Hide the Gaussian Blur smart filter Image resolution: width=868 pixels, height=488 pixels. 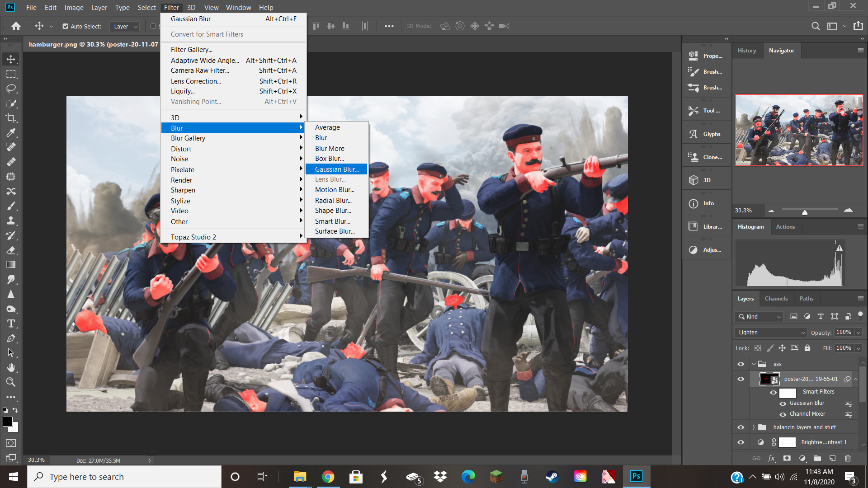click(x=783, y=404)
